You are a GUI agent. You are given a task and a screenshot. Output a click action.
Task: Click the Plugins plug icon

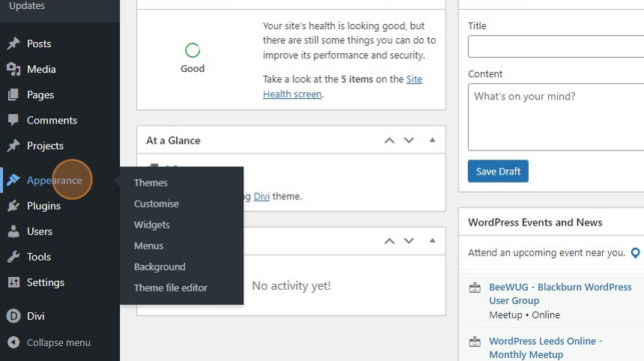[13, 206]
